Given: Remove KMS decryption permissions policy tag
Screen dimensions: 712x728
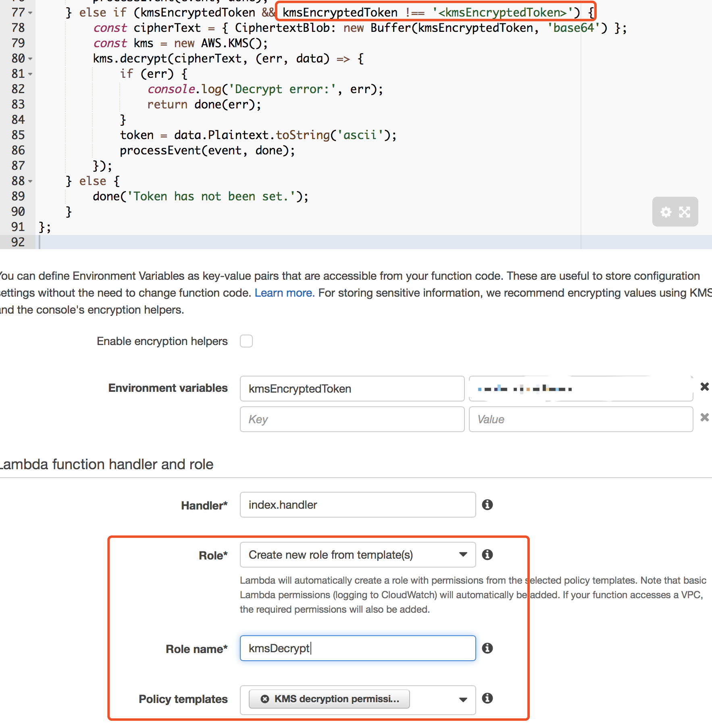Looking at the screenshot, I should coord(265,699).
